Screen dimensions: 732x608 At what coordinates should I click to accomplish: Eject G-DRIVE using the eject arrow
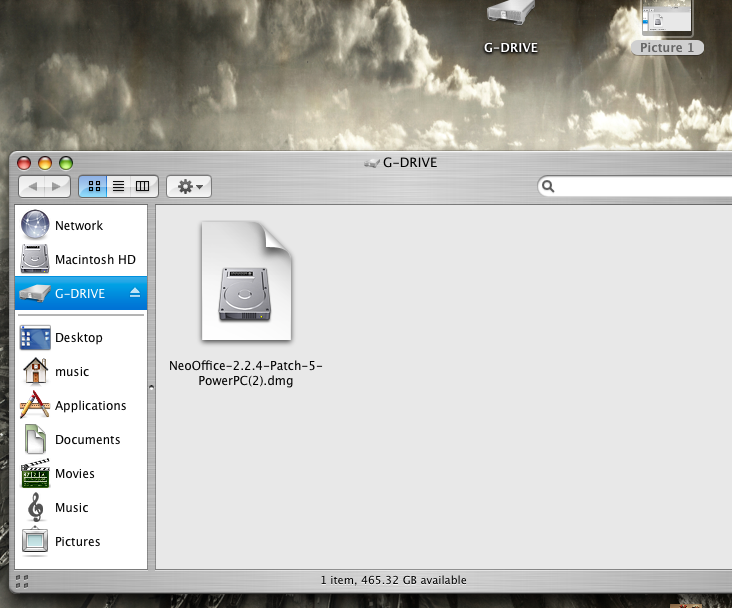click(135, 293)
